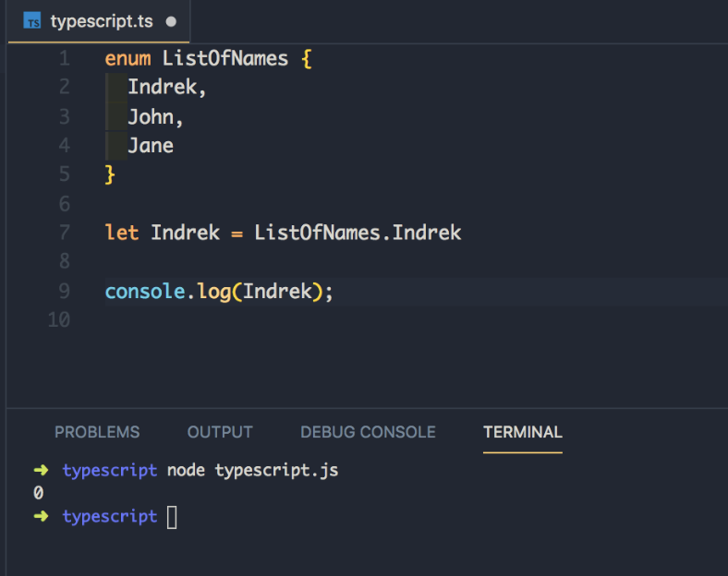
Task: Click line number 2 in the gutter
Action: point(65,87)
